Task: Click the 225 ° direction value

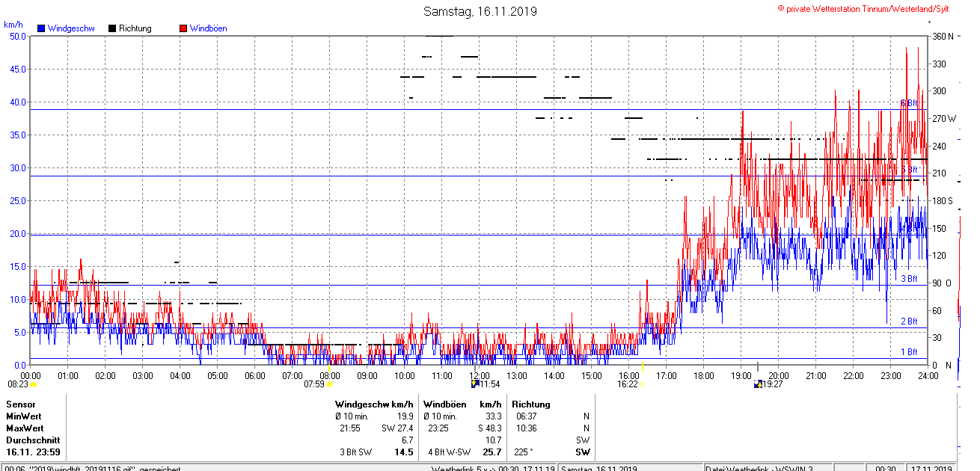Action: tap(525, 452)
